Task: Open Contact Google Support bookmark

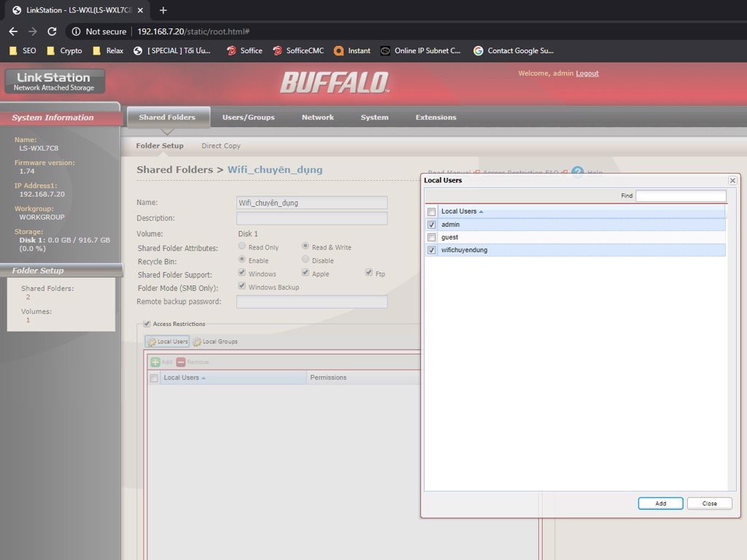Action: pos(514,50)
